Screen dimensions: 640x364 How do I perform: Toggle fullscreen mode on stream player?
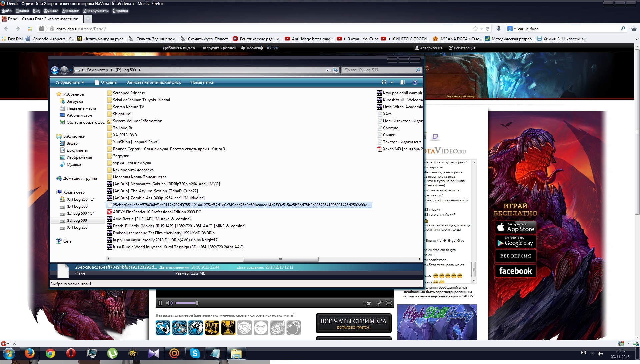(389, 302)
